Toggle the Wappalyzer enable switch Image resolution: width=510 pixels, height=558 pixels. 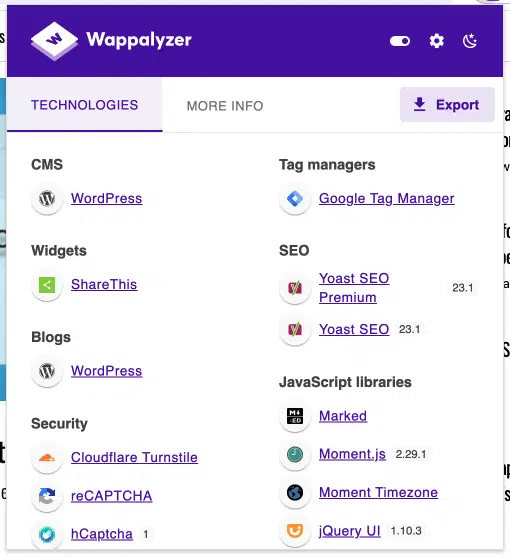(x=400, y=41)
